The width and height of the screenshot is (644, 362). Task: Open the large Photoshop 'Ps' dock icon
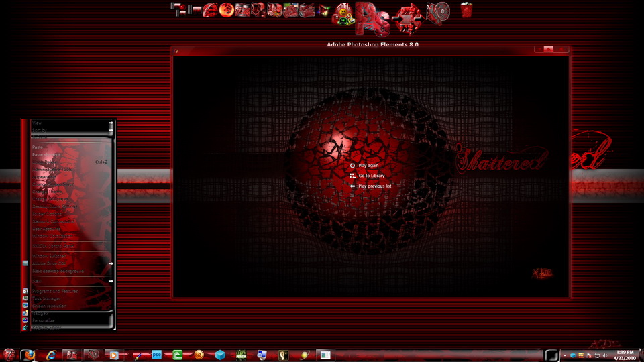(372, 16)
